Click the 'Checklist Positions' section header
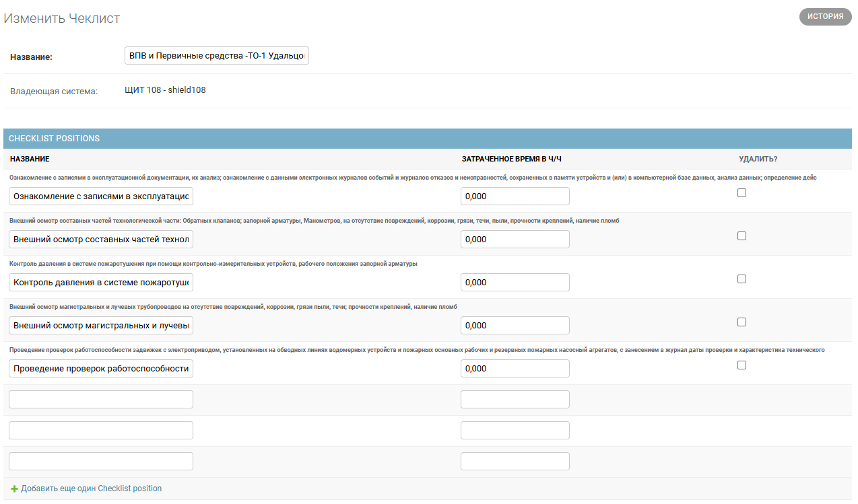This screenshot has height=504, width=858. [x=54, y=139]
